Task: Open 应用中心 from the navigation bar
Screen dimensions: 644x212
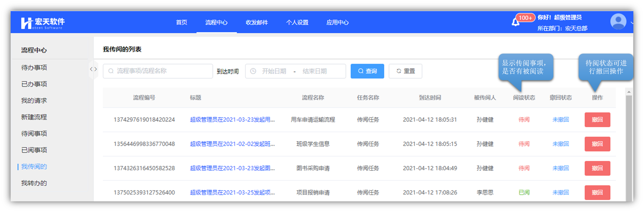Action: (x=337, y=23)
